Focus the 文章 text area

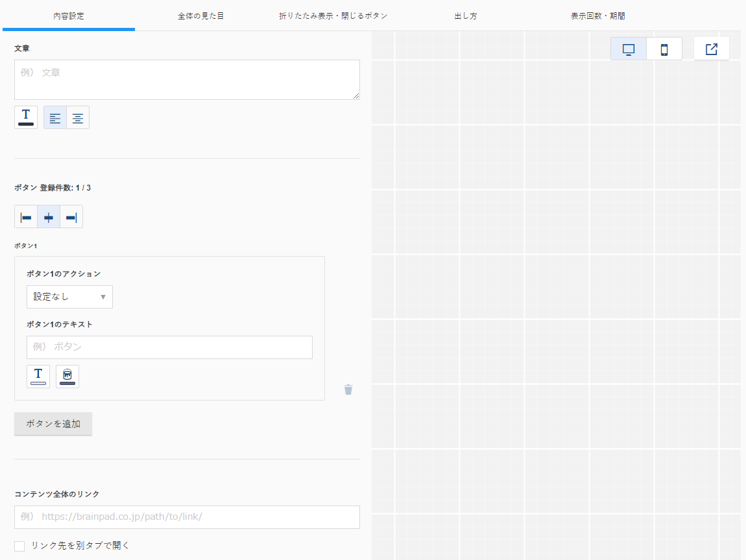click(187, 79)
